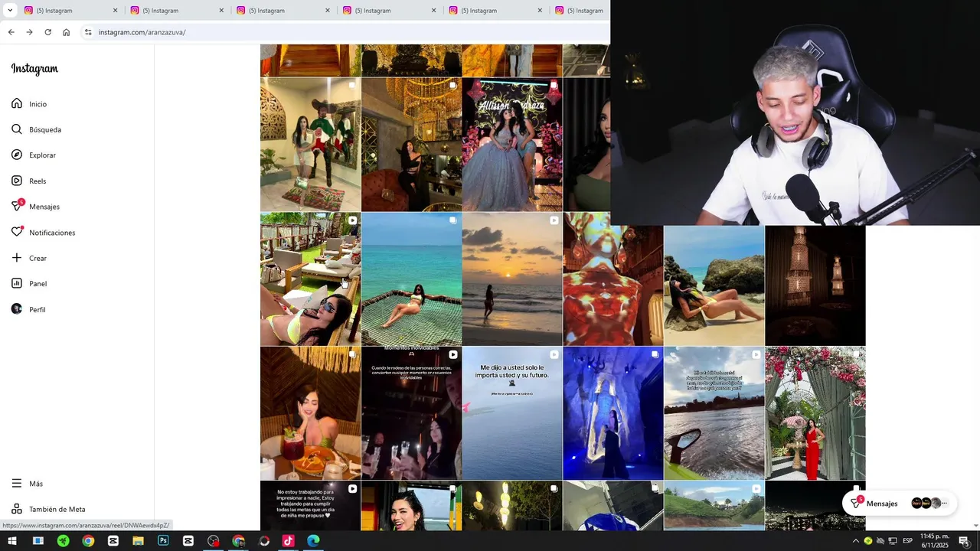Open the post with golden chandelier interior
The height and width of the screenshot is (551, 980).
pos(411,145)
